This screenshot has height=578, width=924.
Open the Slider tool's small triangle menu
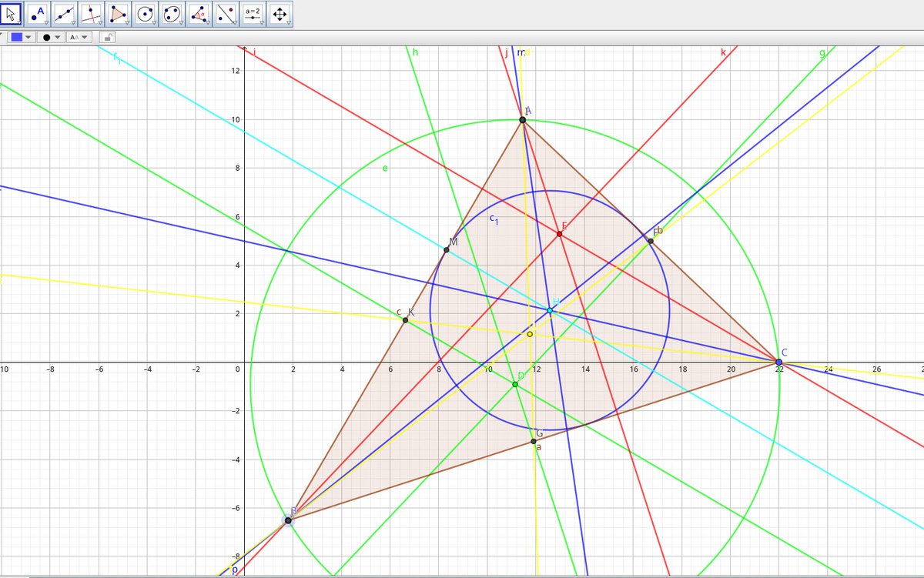[261, 23]
